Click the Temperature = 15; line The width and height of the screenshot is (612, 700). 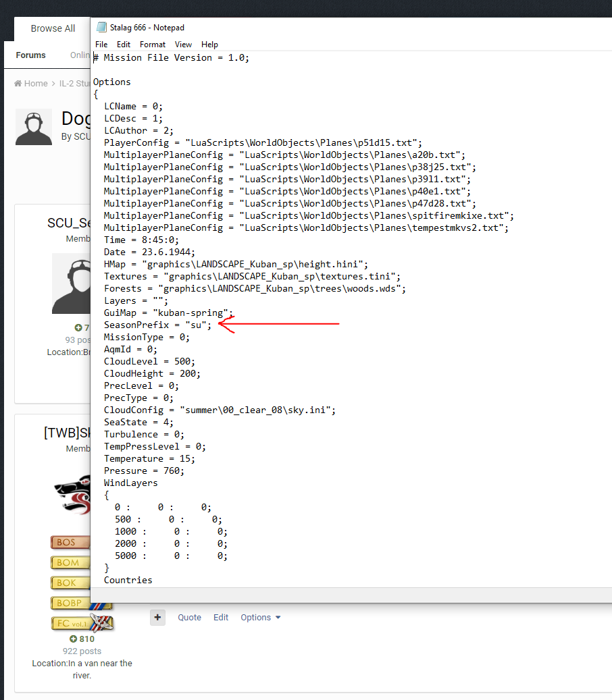(x=150, y=458)
